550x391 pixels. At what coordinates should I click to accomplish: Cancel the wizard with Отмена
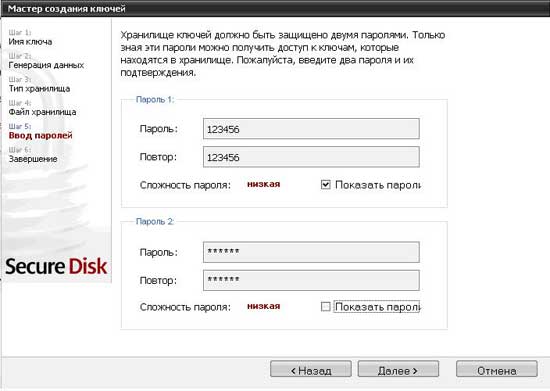click(497, 370)
